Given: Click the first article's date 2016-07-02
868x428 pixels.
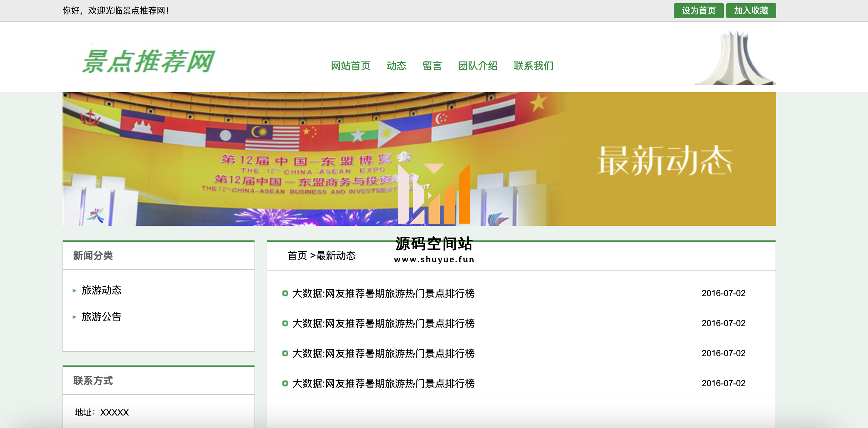Looking at the screenshot, I should click(723, 293).
